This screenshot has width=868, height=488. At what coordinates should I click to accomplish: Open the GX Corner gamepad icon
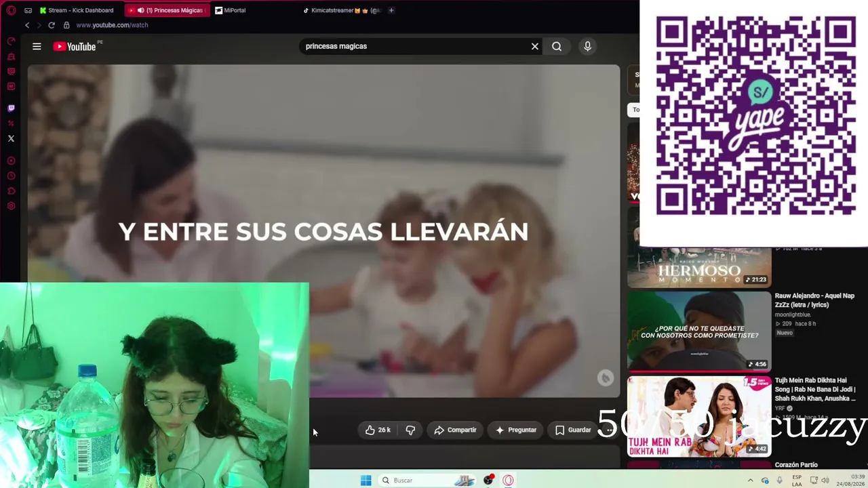tap(28, 10)
